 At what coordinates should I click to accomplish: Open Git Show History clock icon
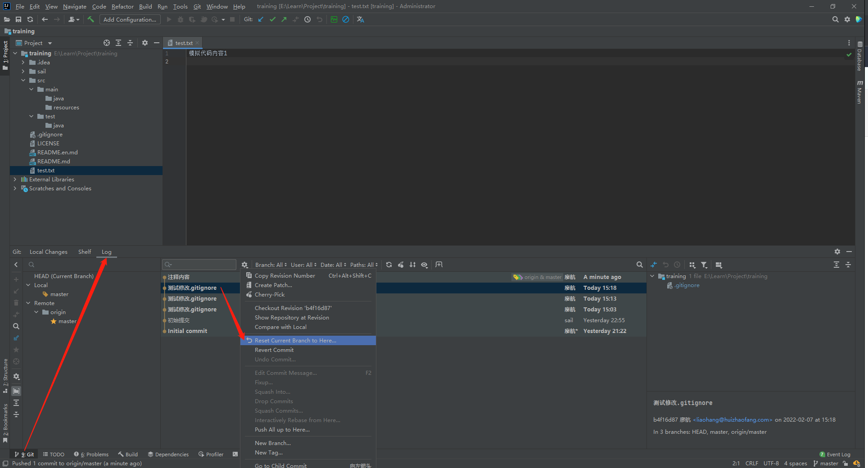tap(307, 19)
